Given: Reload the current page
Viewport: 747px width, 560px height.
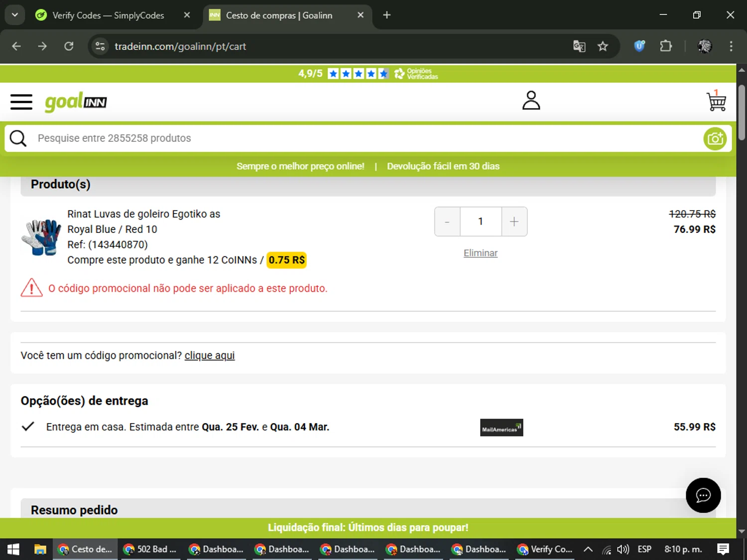Looking at the screenshot, I should [69, 46].
